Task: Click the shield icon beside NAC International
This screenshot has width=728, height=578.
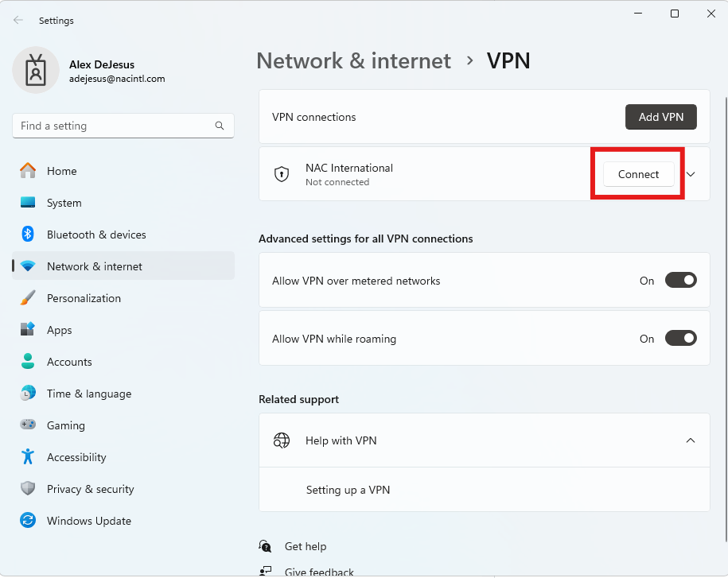Action: pyautogui.click(x=282, y=173)
